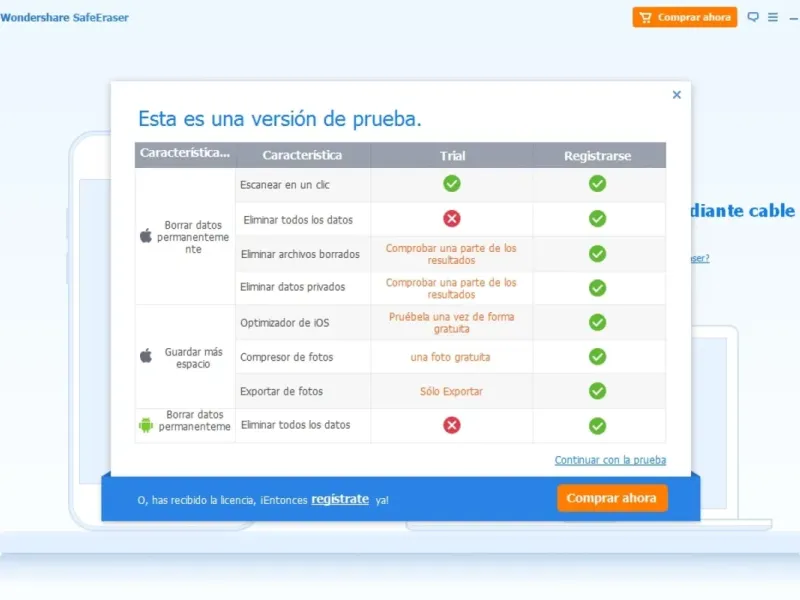Click red X for iOS Eliminar todos los datos

click(452, 219)
